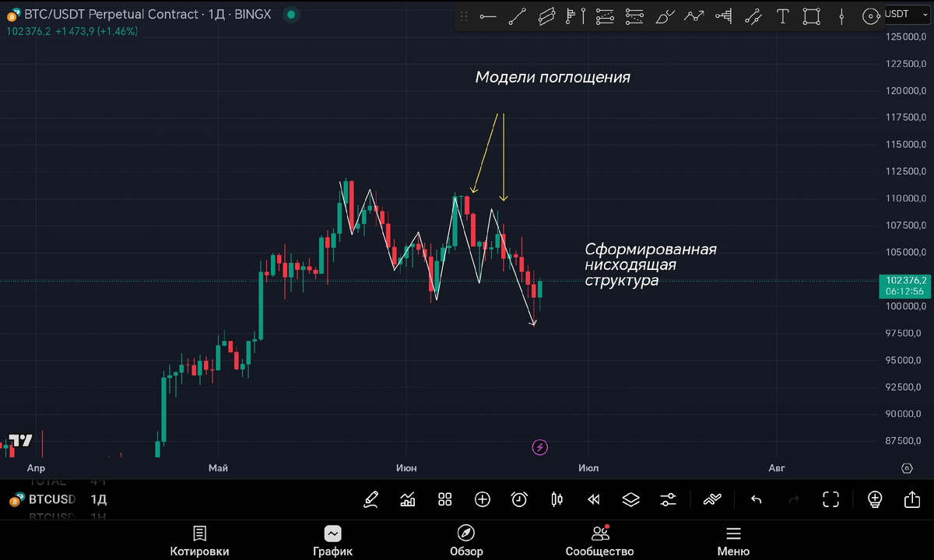Tap the 125000,0 price scale label
Image resolution: width=934 pixels, height=560 pixels.
pos(906,37)
